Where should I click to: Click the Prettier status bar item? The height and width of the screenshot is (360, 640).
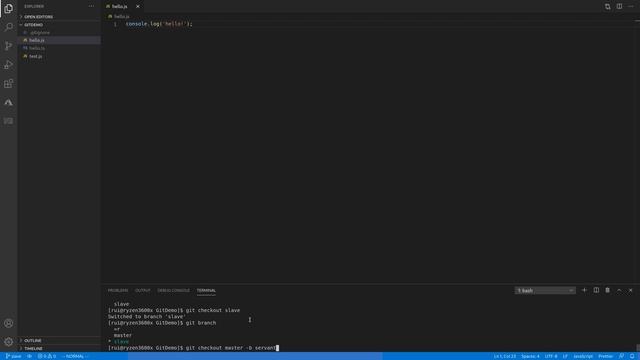pos(605,356)
